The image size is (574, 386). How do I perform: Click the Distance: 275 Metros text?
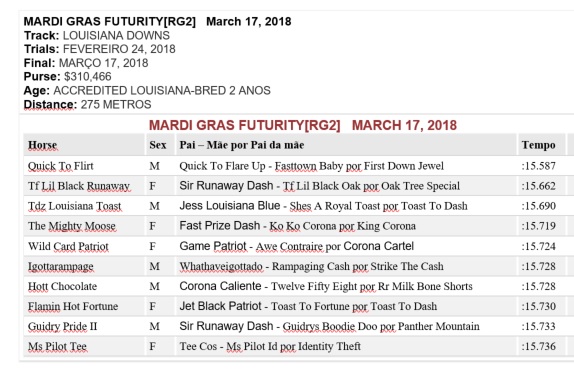(x=87, y=104)
